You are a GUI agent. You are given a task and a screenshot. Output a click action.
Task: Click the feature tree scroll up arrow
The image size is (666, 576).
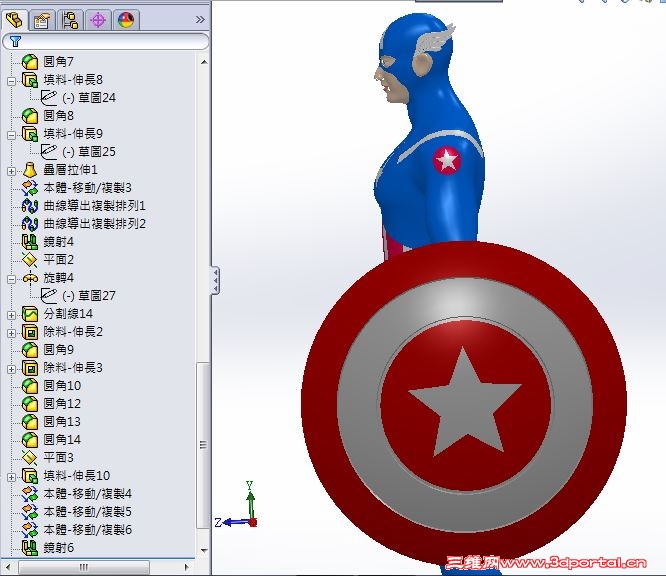[x=204, y=62]
